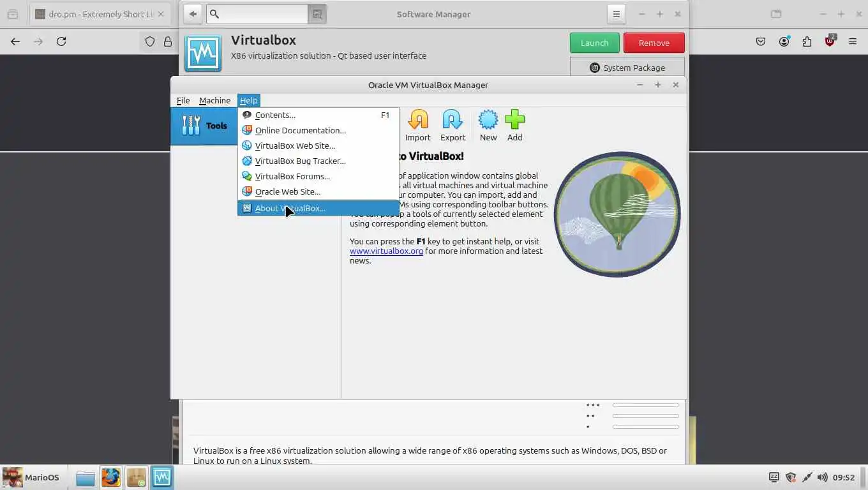This screenshot has width=868, height=490.
Task: Choose Oracle Web Site entry
Action: [318, 191]
